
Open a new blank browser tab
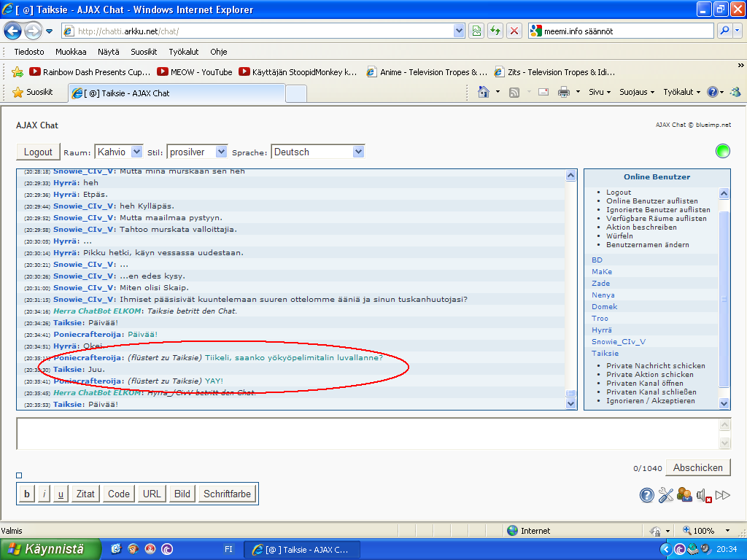tap(296, 94)
